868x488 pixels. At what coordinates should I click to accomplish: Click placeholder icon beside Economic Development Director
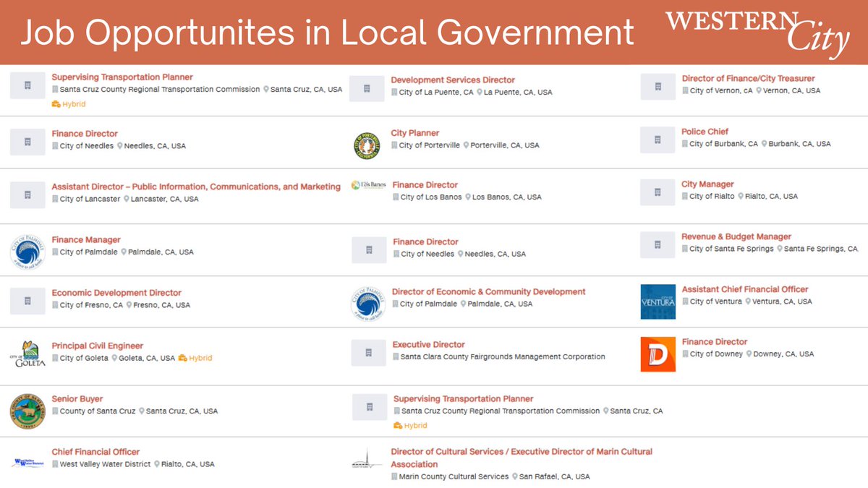click(27, 300)
